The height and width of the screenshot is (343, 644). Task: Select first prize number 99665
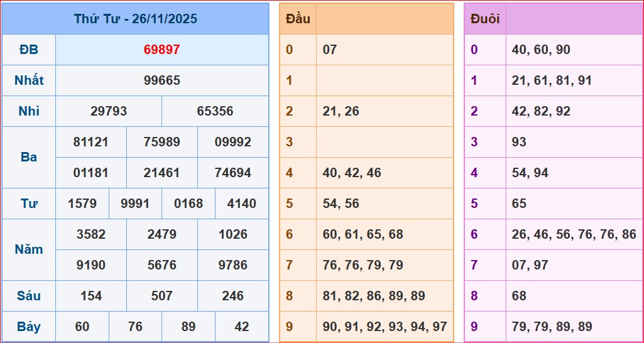click(x=162, y=80)
